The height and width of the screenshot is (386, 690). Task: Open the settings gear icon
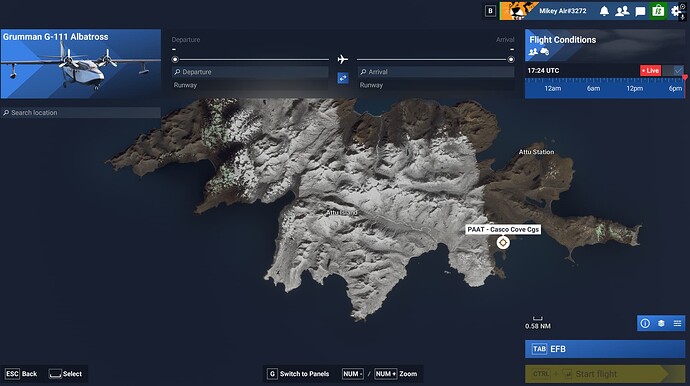(675, 11)
